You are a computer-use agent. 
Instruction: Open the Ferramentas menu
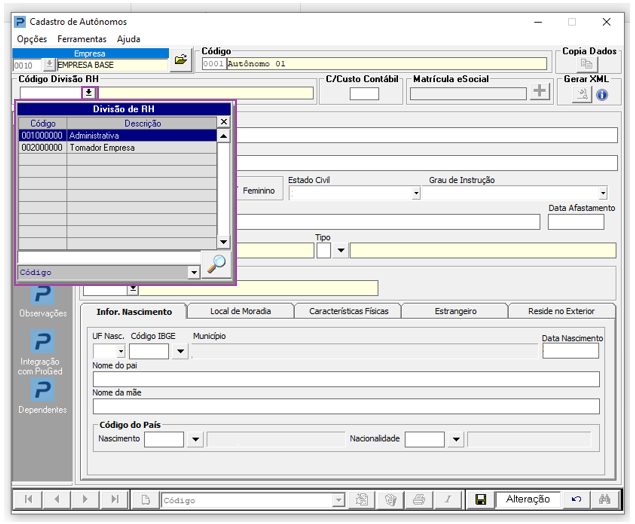(81, 39)
